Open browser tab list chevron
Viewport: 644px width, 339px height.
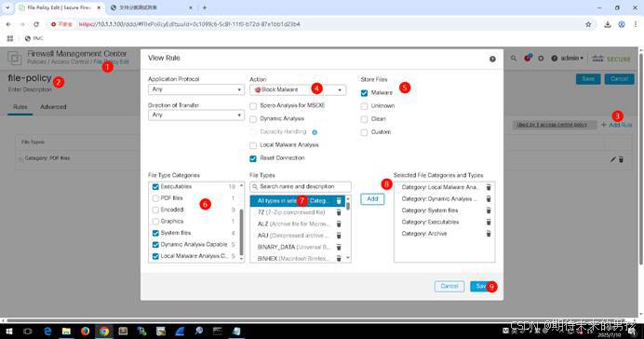tap(7, 7)
